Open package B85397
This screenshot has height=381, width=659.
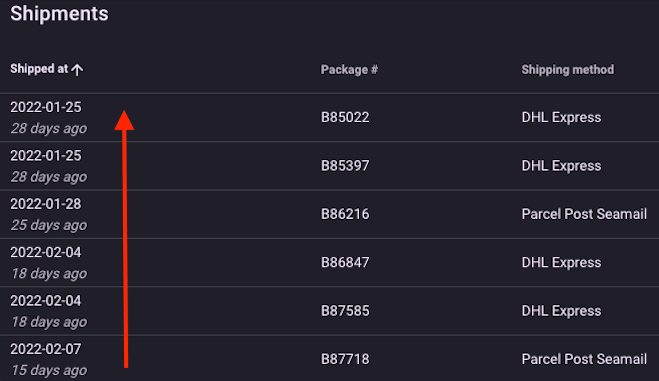tap(345, 166)
